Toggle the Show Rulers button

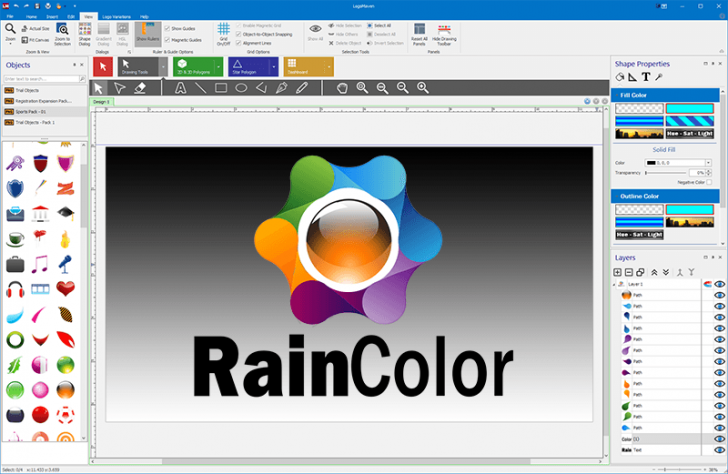148,34
